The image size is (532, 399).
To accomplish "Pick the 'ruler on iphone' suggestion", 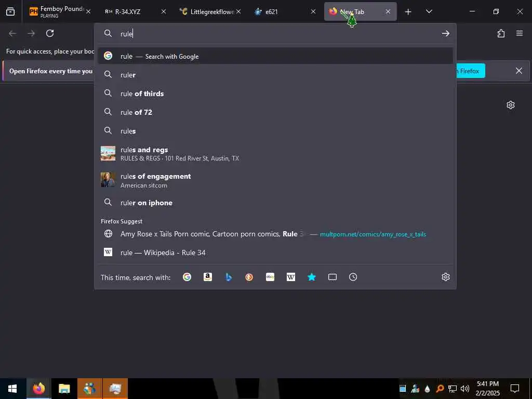I will pyautogui.click(x=275, y=203).
